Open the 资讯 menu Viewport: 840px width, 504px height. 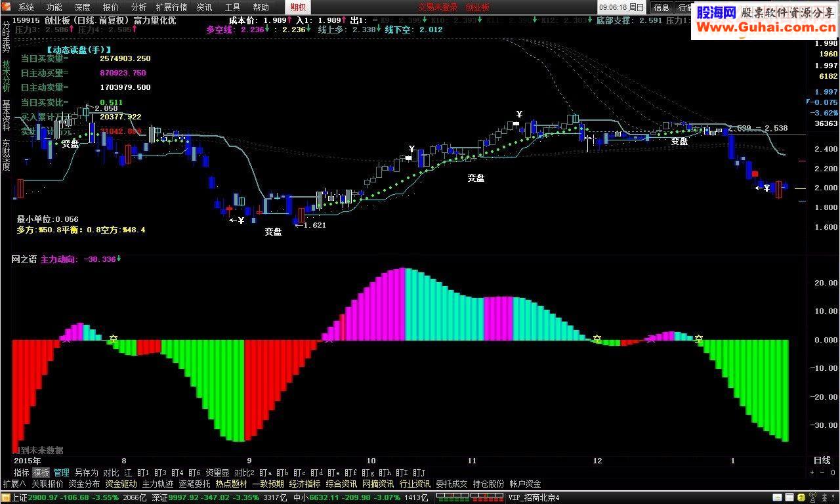tap(204, 7)
